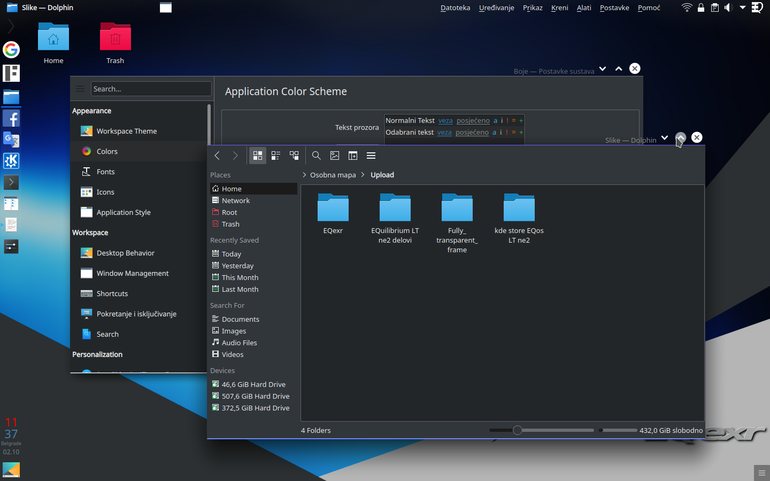Click the Wi-Fi icon in the tray
Image resolution: width=770 pixels, height=481 pixels.
pos(687,7)
